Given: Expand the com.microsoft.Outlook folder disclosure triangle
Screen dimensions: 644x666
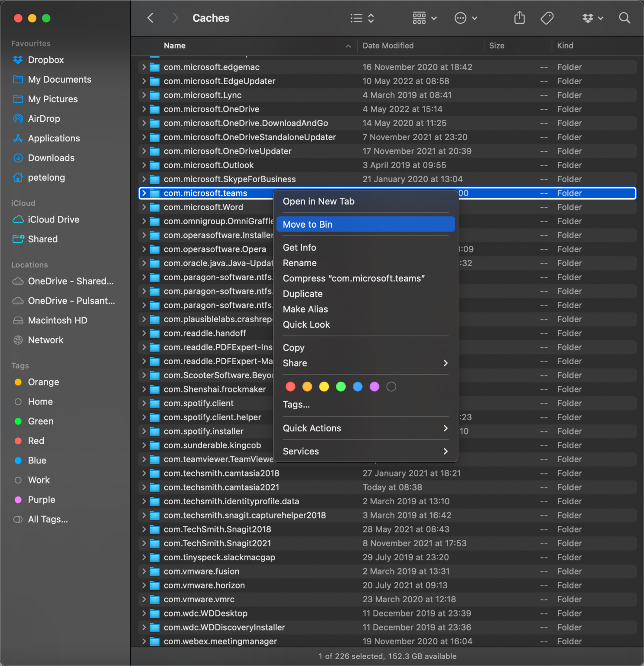Looking at the screenshot, I should click(144, 165).
